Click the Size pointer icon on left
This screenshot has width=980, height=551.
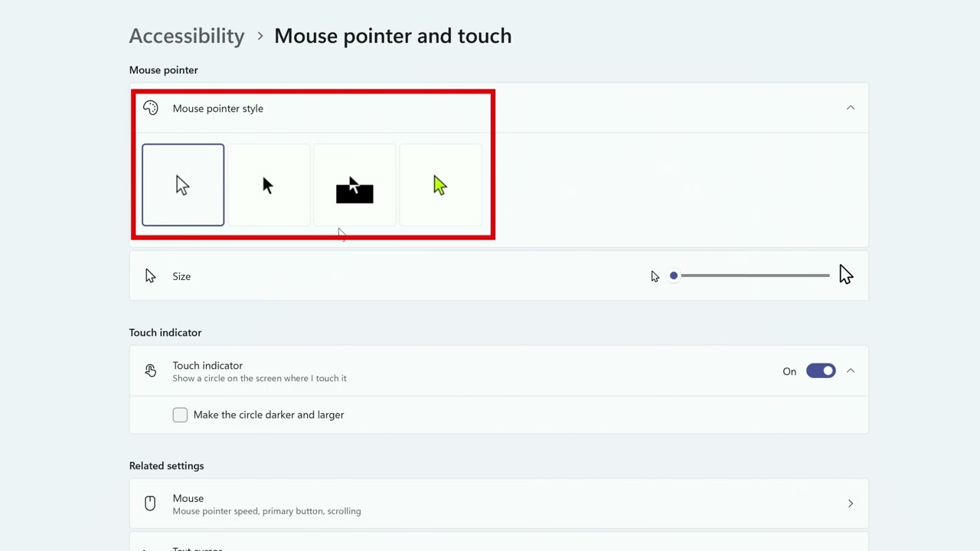[x=150, y=276]
